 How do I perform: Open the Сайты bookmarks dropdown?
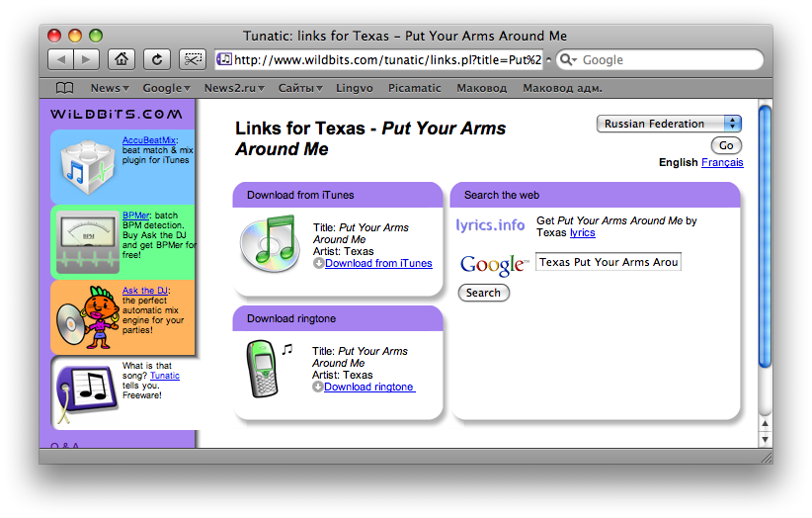point(300,88)
